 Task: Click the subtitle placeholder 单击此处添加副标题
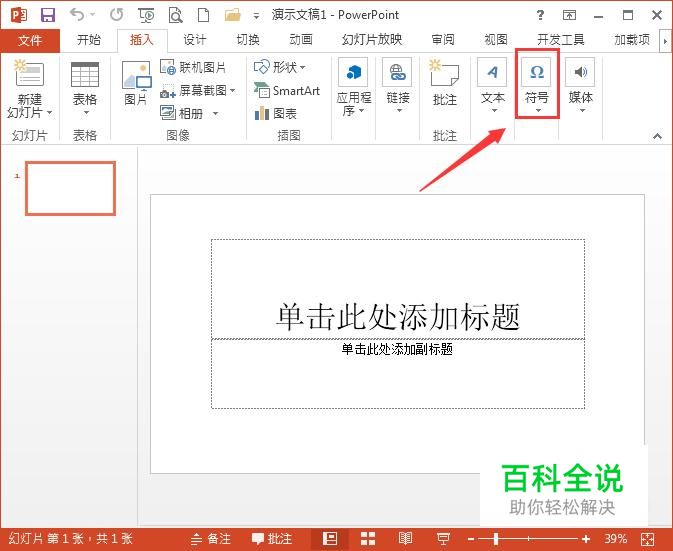point(397,349)
